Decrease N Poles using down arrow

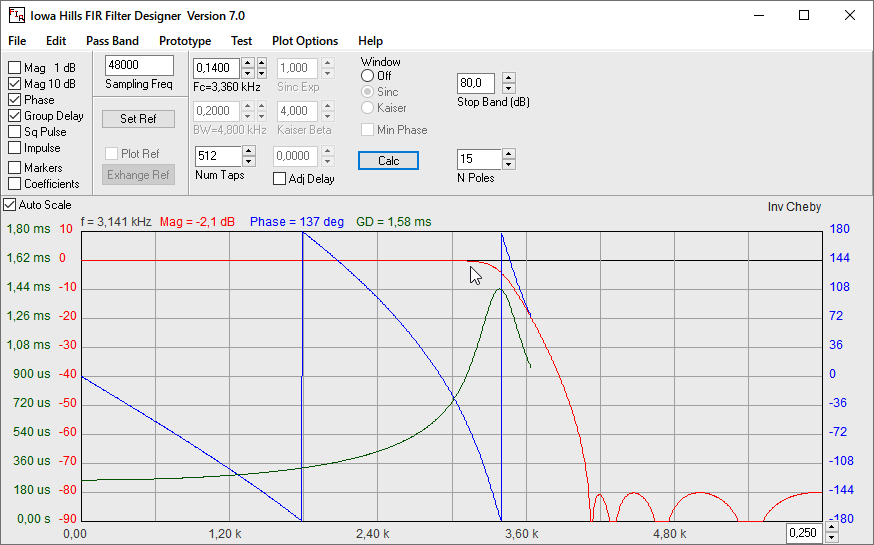(x=508, y=164)
